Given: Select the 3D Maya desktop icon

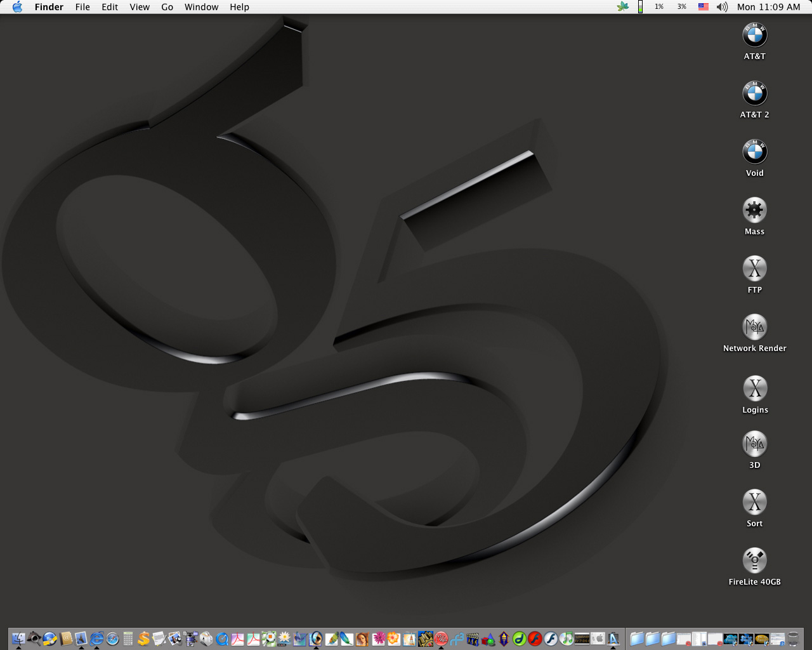Looking at the screenshot, I should [755, 444].
